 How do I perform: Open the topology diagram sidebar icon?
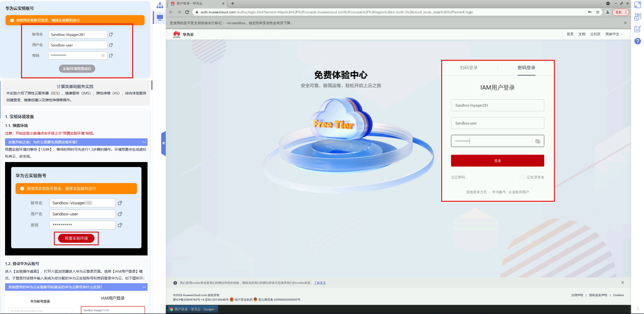pyautogui.click(x=160, y=5)
